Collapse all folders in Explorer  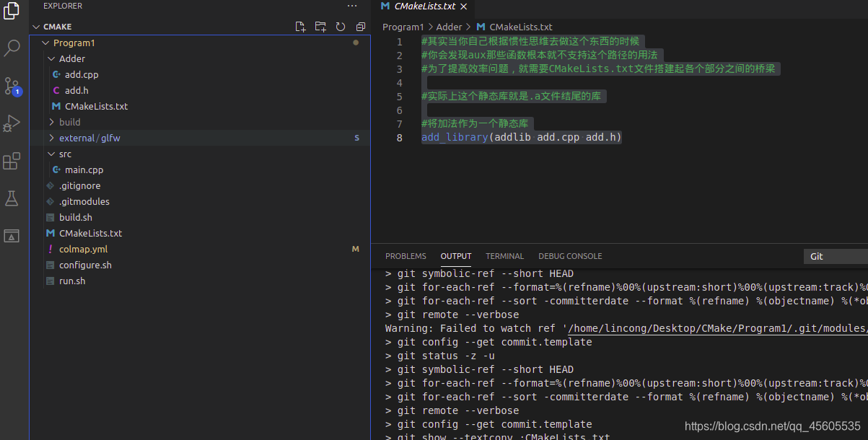(361, 27)
